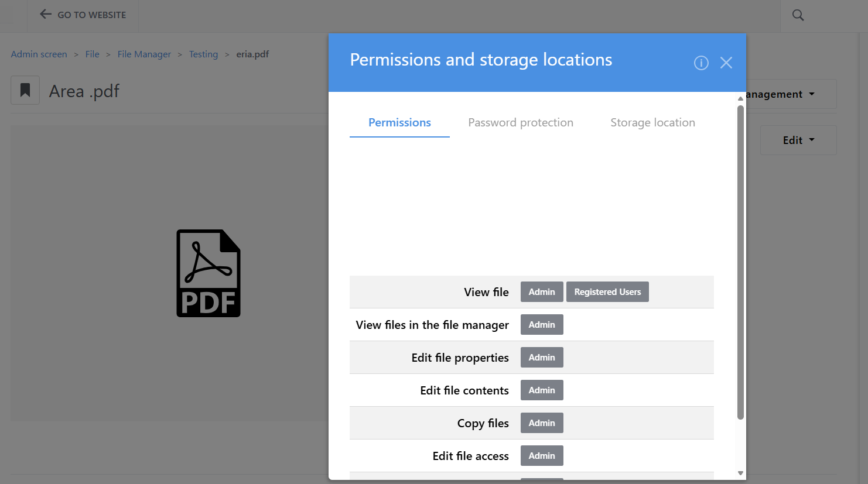Screen dimensions: 868x484
Task: Click the 'Edit file contents' label
Action: (x=464, y=390)
